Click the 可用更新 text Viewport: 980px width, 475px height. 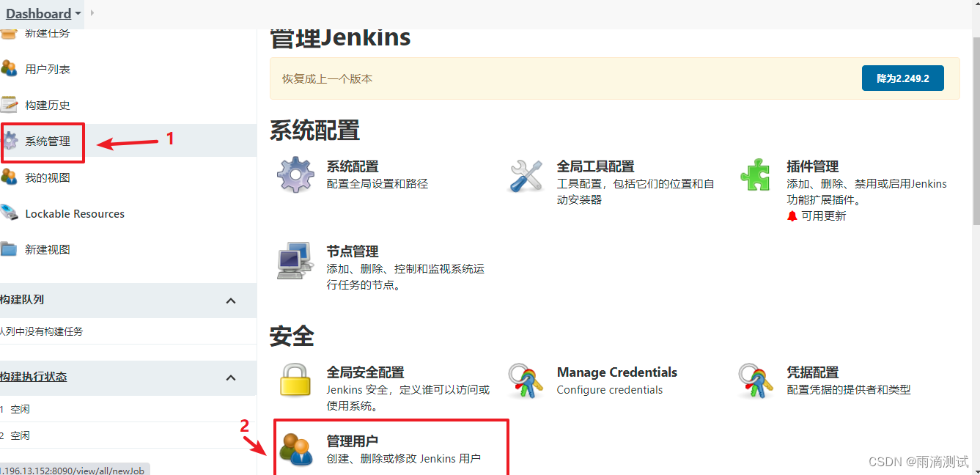click(824, 216)
